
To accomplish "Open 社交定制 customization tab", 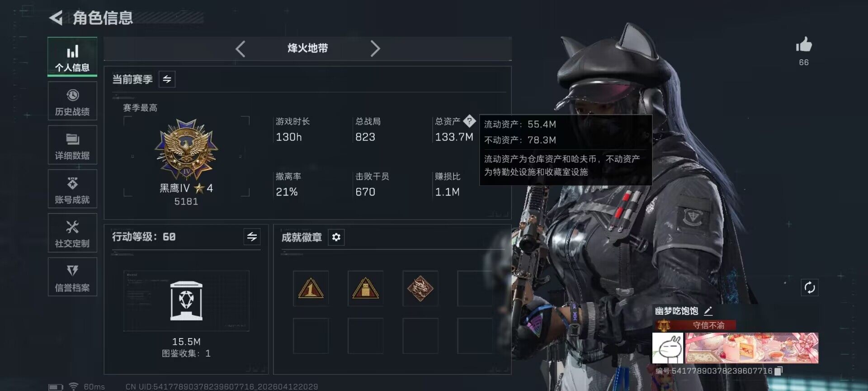I will tap(72, 233).
